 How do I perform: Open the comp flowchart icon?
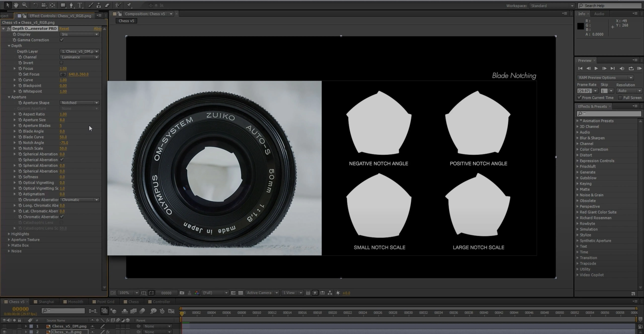(330, 293)
